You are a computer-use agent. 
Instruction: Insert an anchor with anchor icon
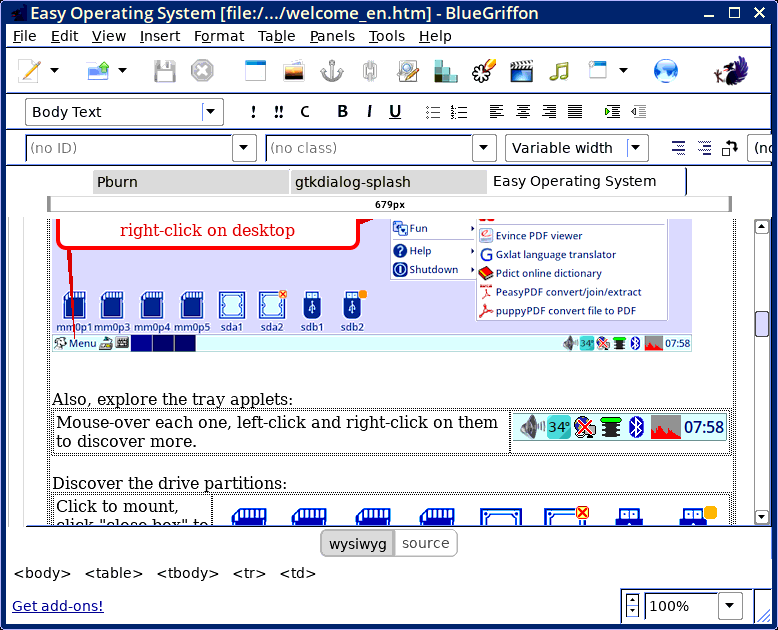tap(332, 71)
